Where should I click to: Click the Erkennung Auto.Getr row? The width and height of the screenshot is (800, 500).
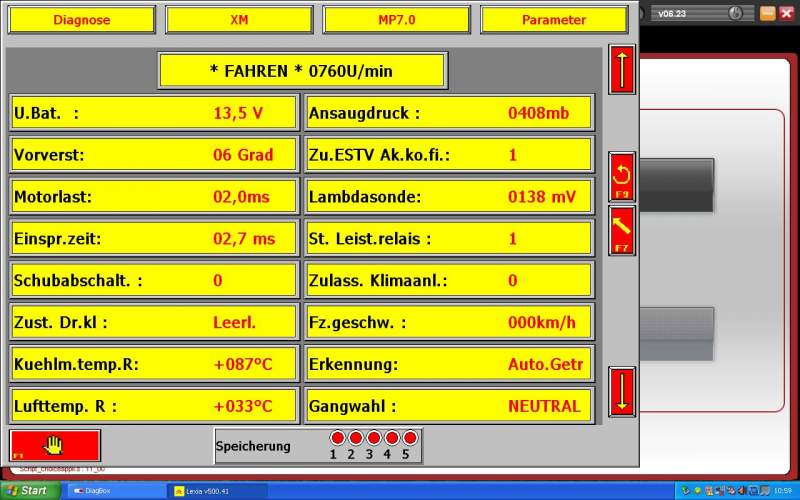(x=449, y=364)
